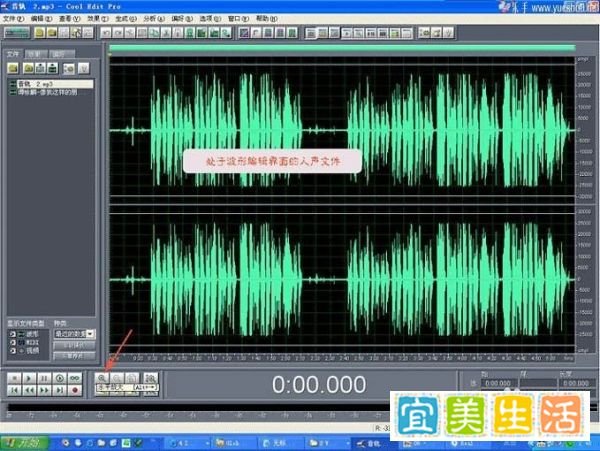The width and height of the screenshot is (600, 451).
Task: Open the 文件(F) menu
Action: point(14,18)
